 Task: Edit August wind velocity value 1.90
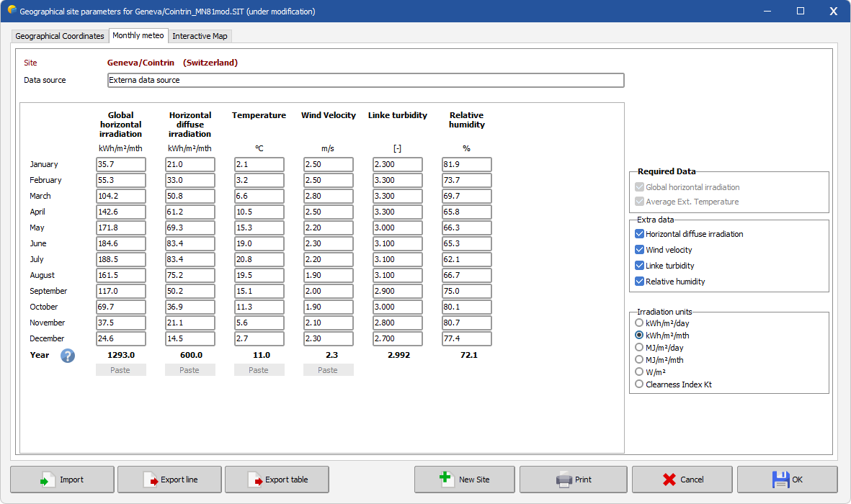pyautogui.click(x=328, y=275)
